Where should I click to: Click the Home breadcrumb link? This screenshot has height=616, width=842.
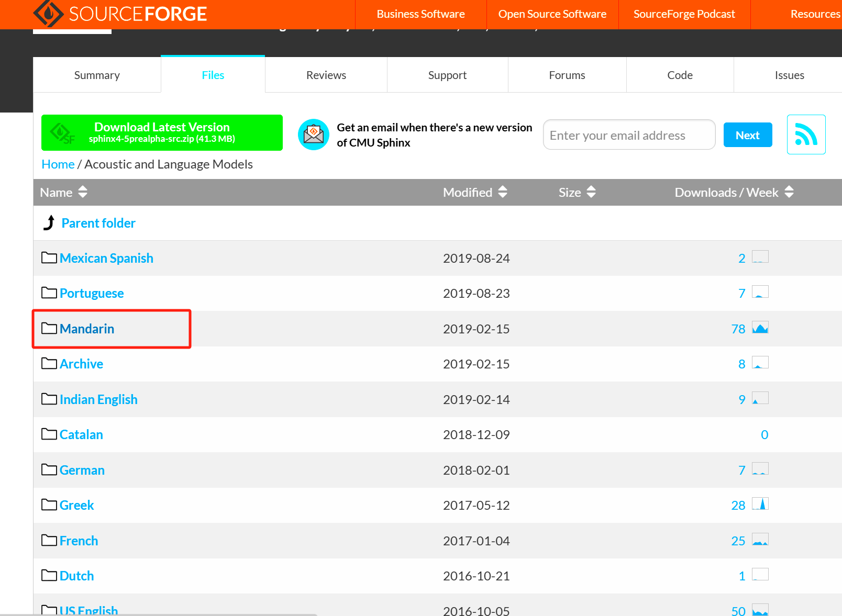(58, 164)
